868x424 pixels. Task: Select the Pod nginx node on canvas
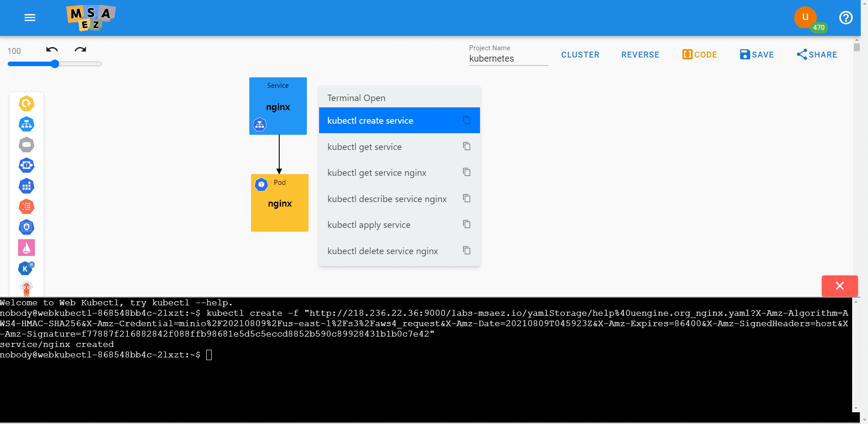280,203
